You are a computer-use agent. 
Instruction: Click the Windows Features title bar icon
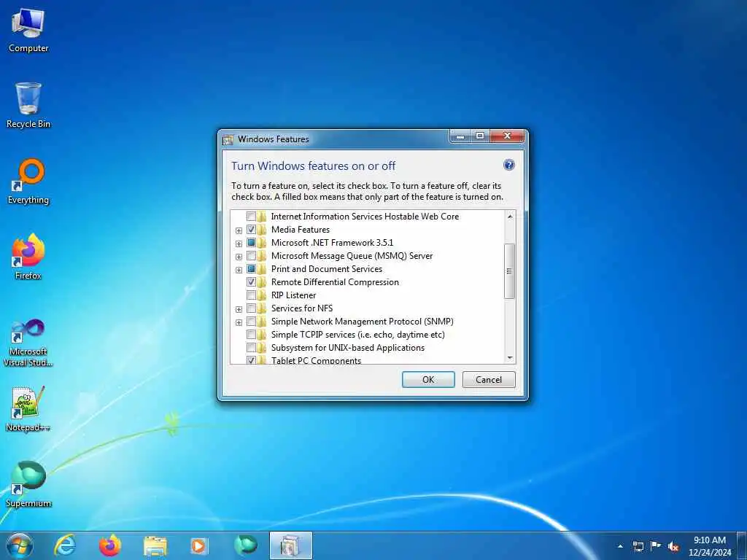click(x=228, y=139)
